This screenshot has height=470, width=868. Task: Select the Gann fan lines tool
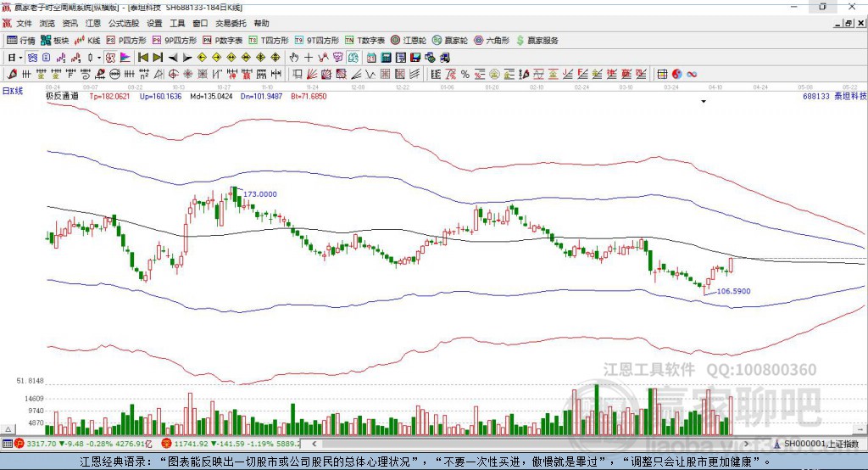(x=312, y=74)
